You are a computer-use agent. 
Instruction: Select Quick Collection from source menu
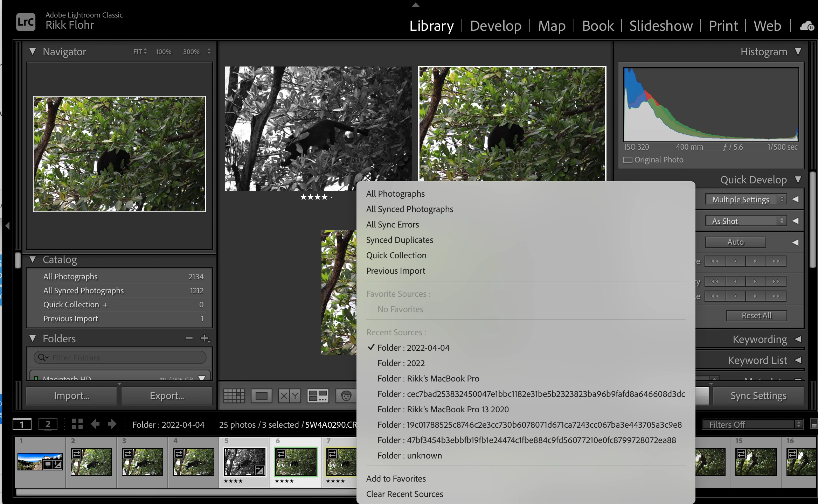[x=396, y=255]
